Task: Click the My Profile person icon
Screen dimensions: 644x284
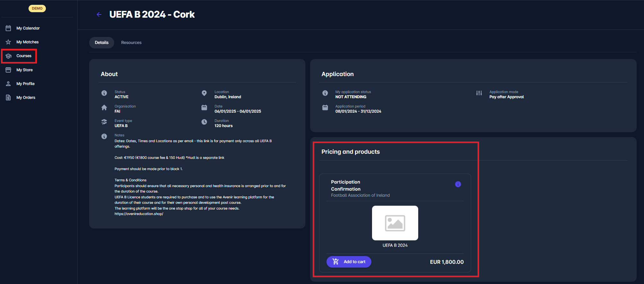Action: point(8,84)
